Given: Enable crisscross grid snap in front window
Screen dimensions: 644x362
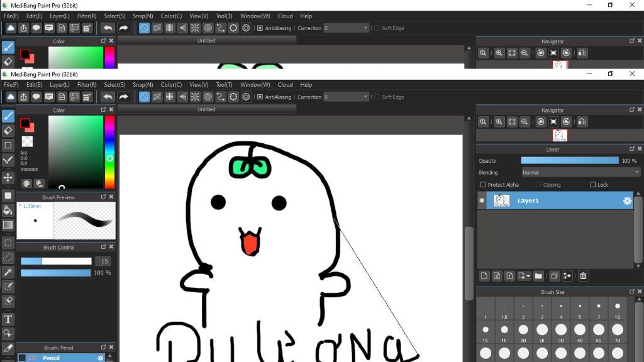Looking at the screenshot, I should click(170, 97).
